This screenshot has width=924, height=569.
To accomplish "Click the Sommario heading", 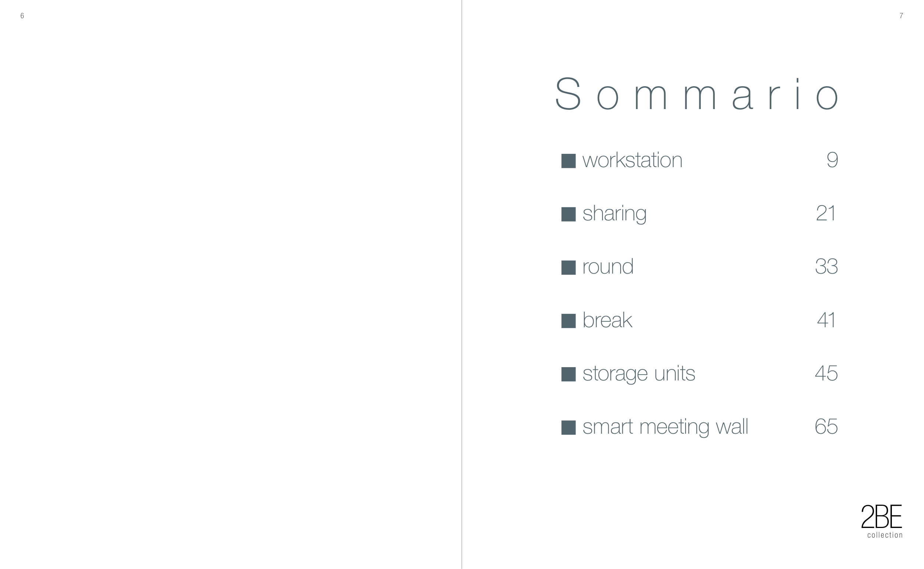I will click(697, 94).
